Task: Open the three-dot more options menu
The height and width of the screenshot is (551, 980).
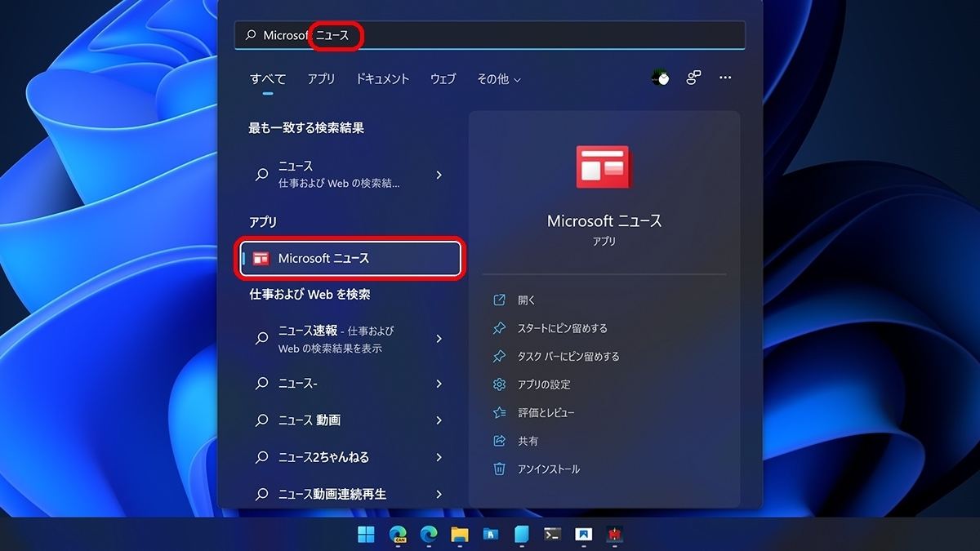Action: [725, 78]
